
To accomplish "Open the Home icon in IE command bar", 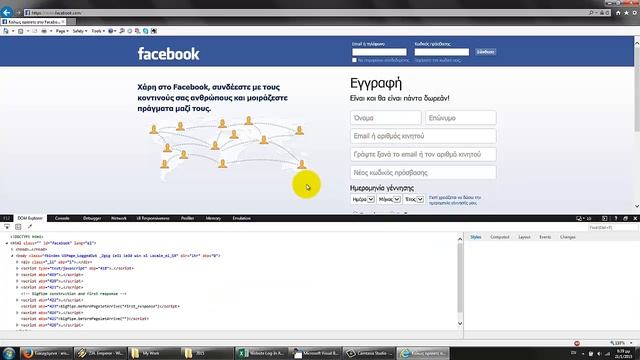I will [x=6, y=31].
